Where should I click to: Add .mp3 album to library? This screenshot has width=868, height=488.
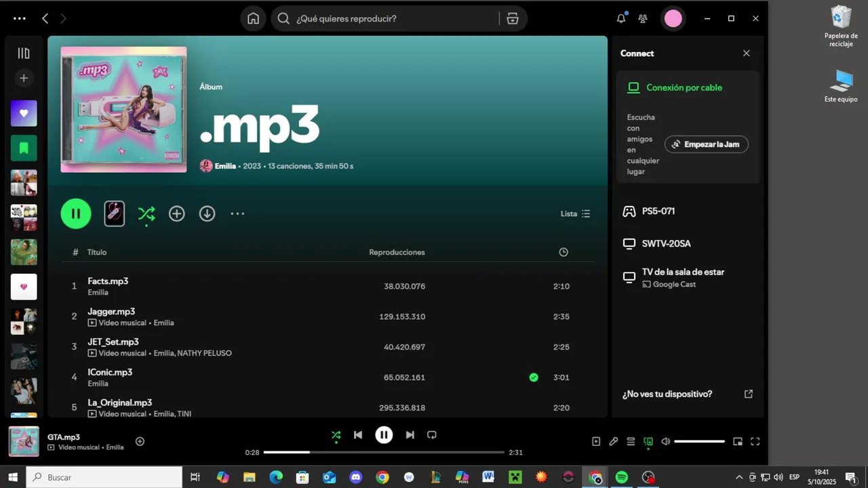point(177,213)
